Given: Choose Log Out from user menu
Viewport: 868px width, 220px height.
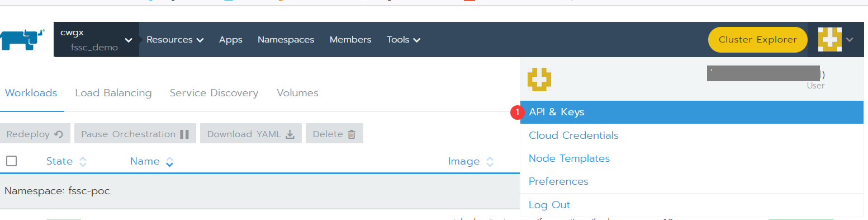Looking at the screenshot, I should point(549,205).
